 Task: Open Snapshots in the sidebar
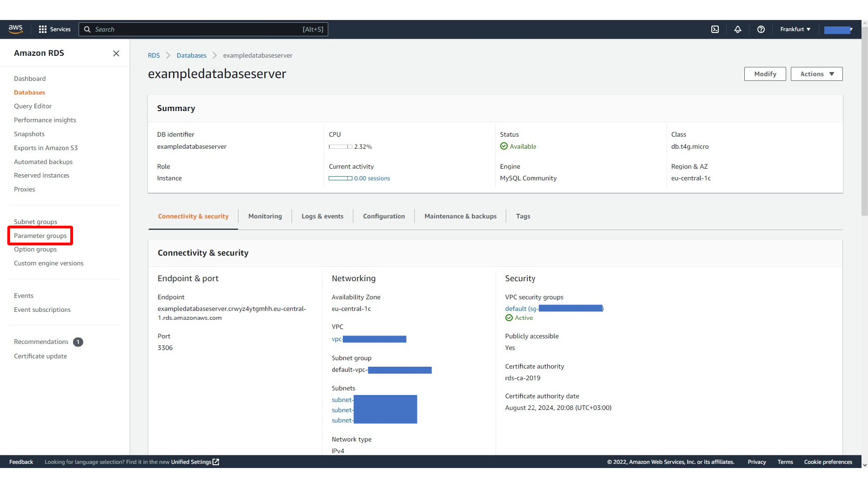[x=29, y=134]
